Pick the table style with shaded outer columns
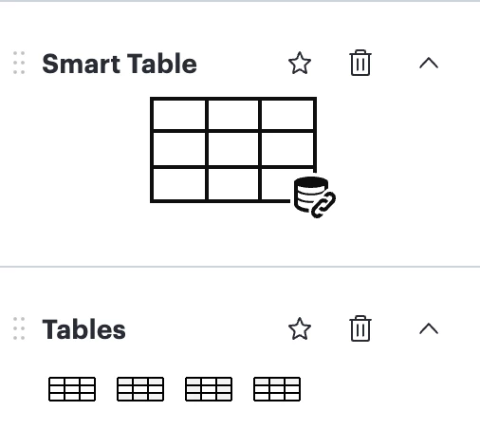Image resolution: width=480 pixels, height=448 pixels. tap(209, 389)
